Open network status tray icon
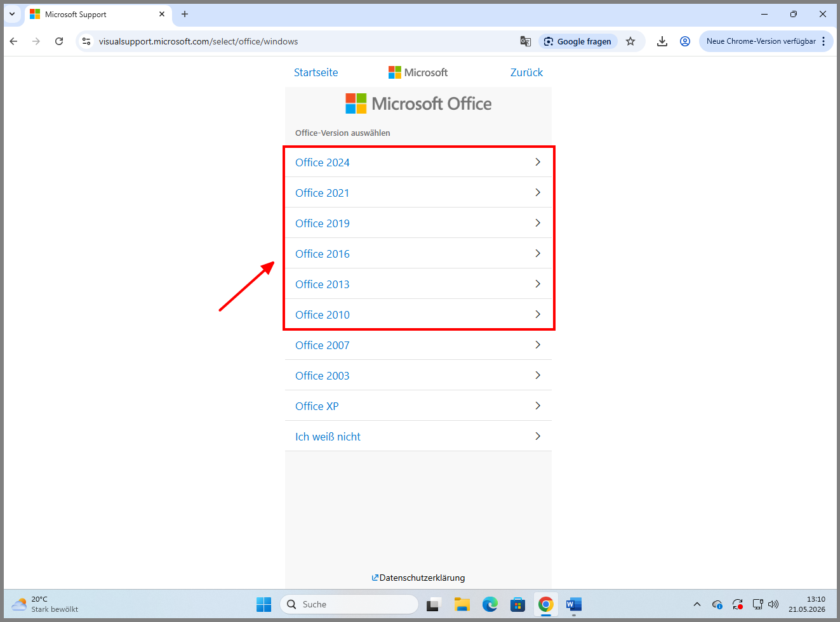Viewport: 840px width, 622px height. pyautogui.click(x=757, y=604)
